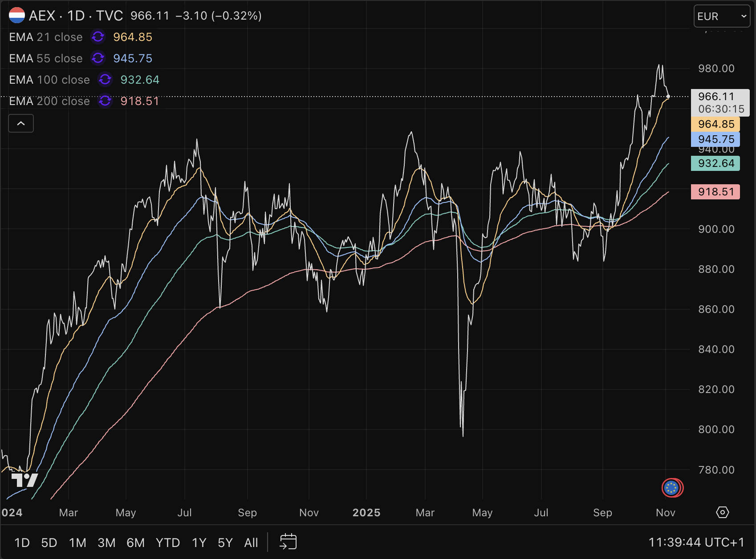Screen dimensions: 756x559
Task: Open the go-to-date calendar icon
Action: pyautogui.click(x=288, y=542)
